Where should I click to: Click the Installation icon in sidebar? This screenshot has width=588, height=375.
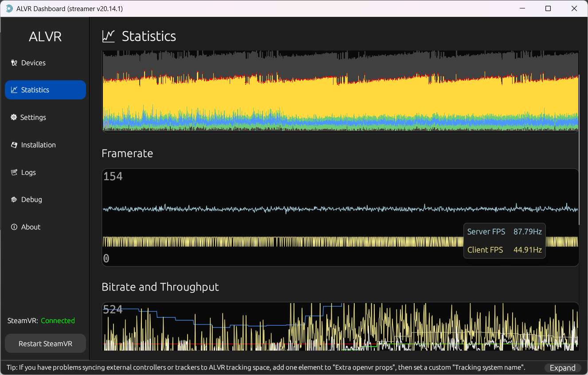[x=14, y=145]
